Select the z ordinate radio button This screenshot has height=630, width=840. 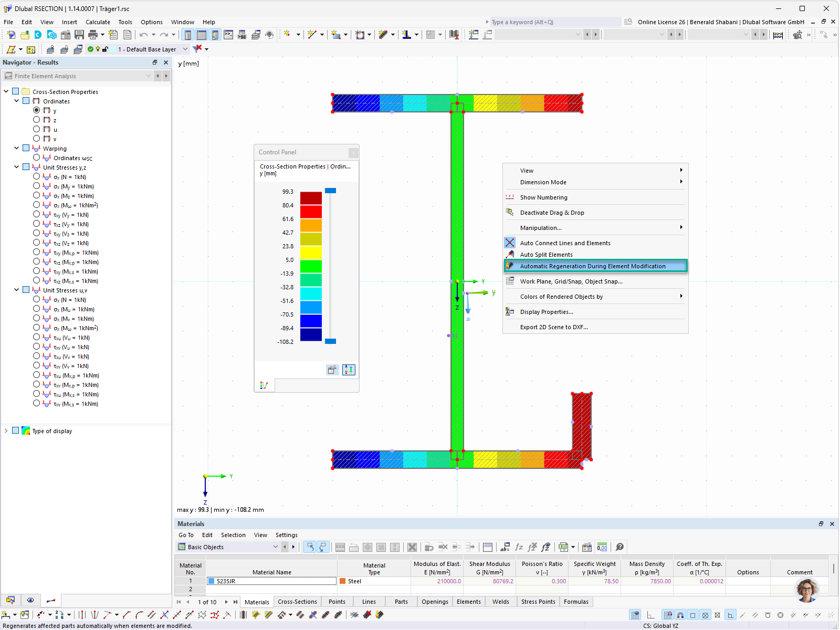37,120
